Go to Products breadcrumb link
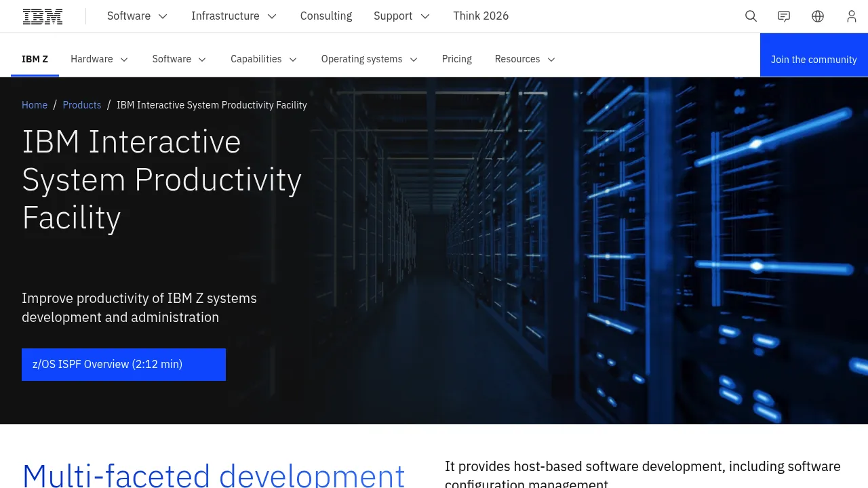 (82, 105)
